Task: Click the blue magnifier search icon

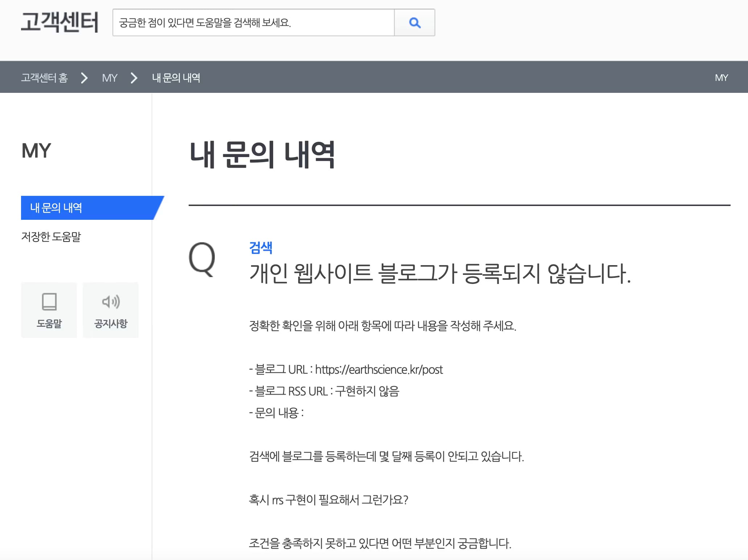Action: 415,22
